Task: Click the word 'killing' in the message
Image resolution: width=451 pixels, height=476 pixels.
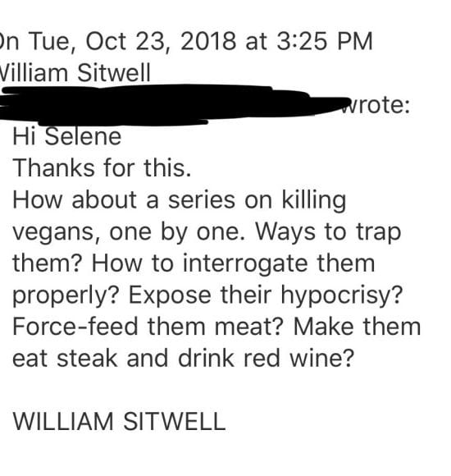Action: (313, 201)
